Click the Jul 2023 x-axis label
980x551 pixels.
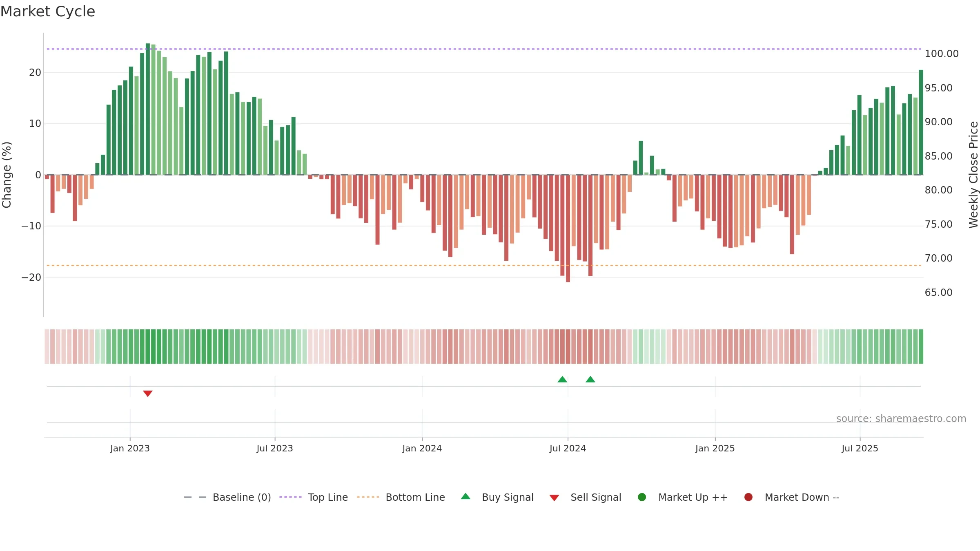(275, 448)
